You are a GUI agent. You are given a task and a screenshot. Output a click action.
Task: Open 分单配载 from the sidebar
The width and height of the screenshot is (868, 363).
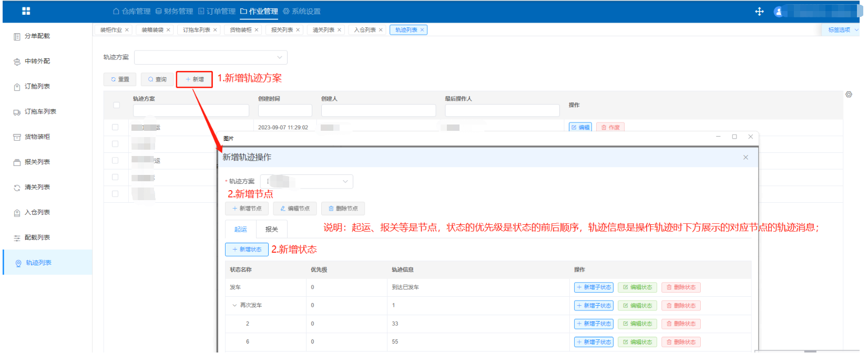(37, 36)
